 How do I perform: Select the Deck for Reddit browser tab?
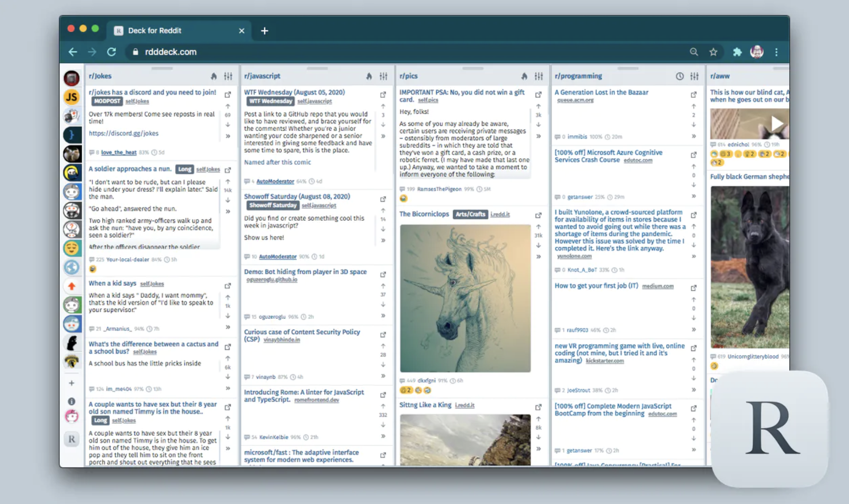tap(179, 30)
